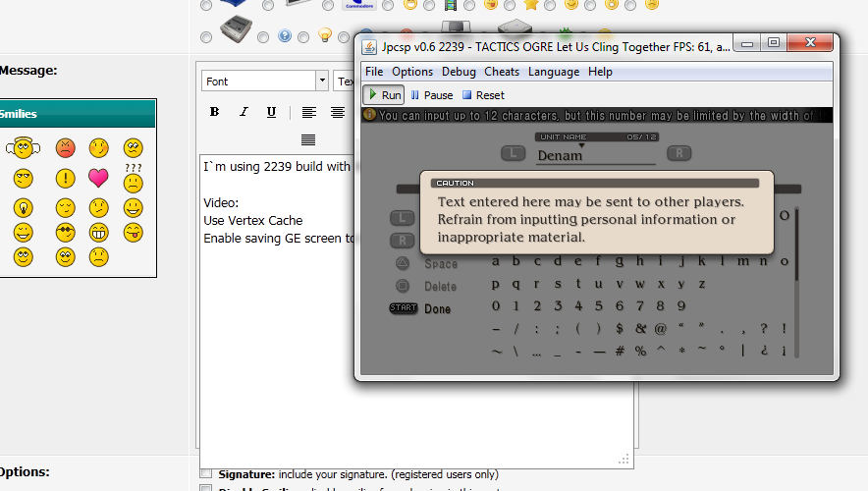Reset the emulator
This screenshot has width=868, height=491.
483,95
